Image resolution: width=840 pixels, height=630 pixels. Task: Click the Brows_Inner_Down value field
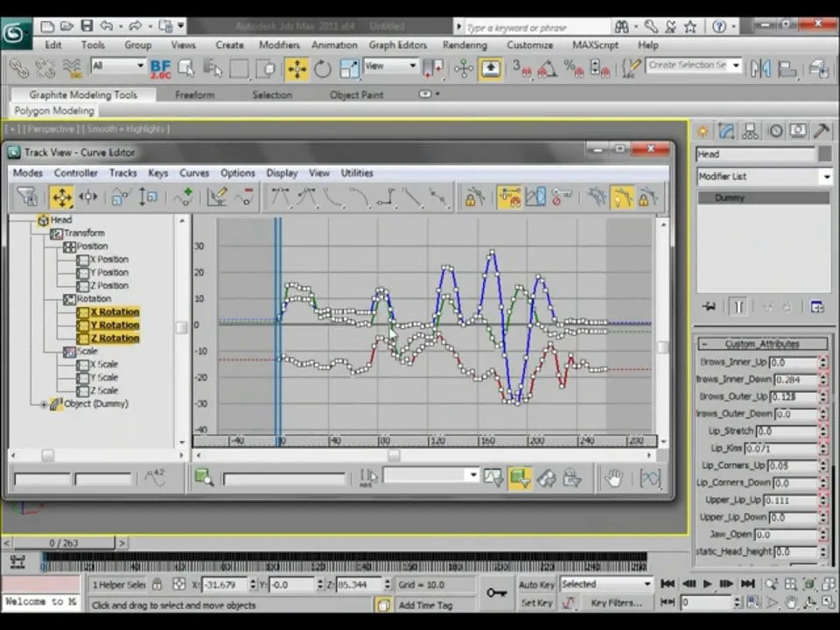[796, 379]
